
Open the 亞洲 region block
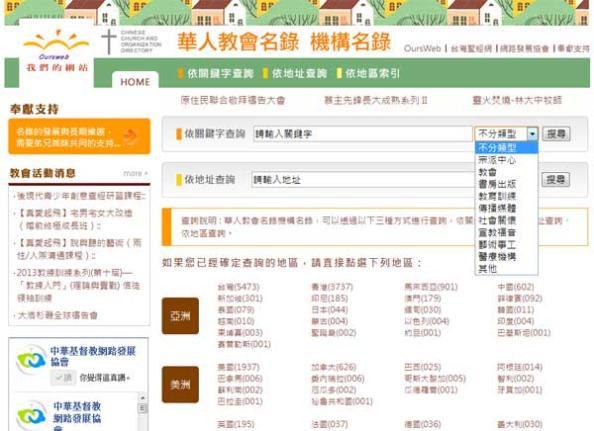click(x=180, y=316)
